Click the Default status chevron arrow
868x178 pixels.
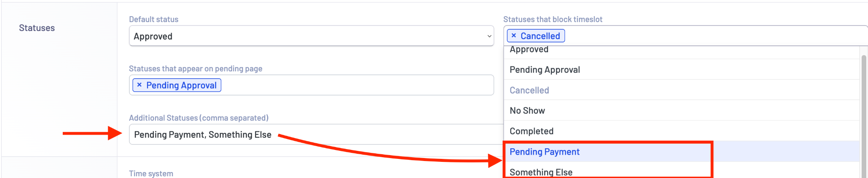[490, 37]
